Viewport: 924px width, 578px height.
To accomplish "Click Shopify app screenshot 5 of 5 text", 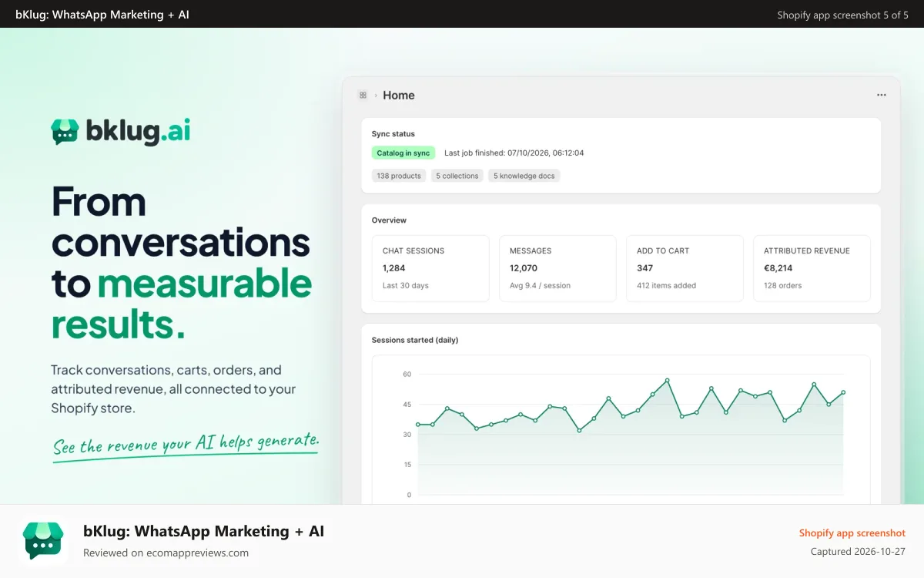I will [843, 15].
